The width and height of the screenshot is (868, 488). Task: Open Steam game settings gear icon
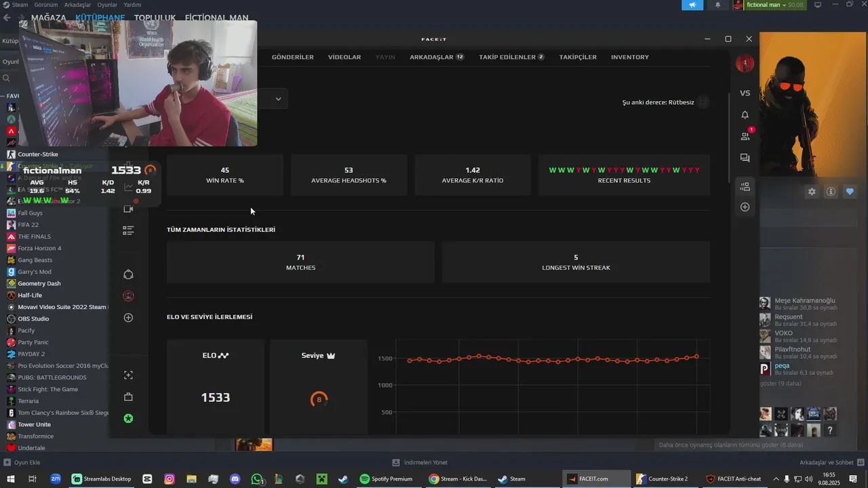(812, 192)
